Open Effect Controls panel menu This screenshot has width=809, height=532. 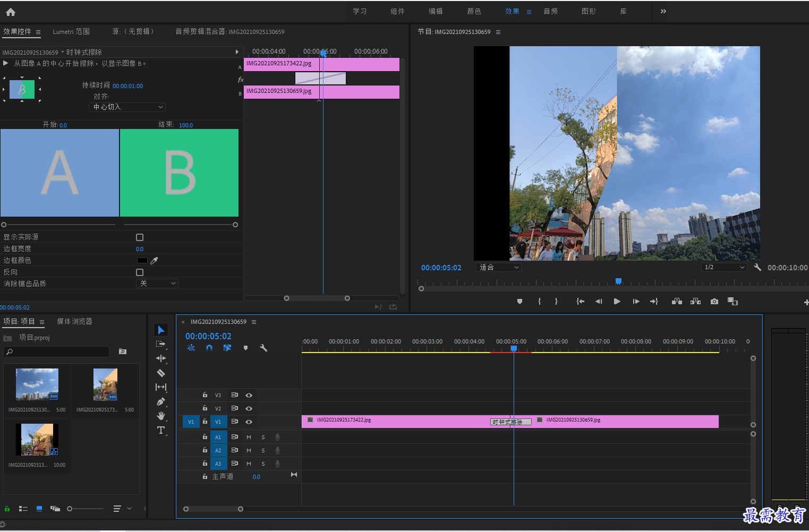click(x=38, y=32)
